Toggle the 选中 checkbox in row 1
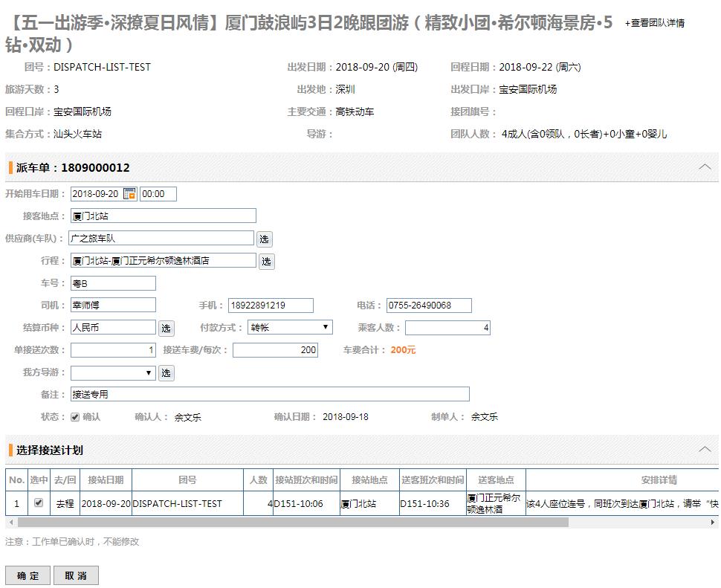This screenshot has height=588, width=721. tap(39, 503)
